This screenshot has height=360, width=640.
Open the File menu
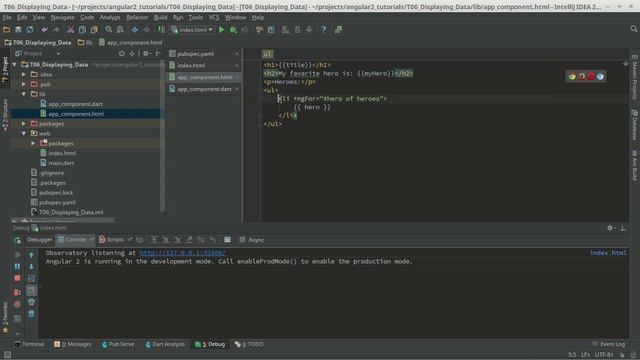[7, 18]
